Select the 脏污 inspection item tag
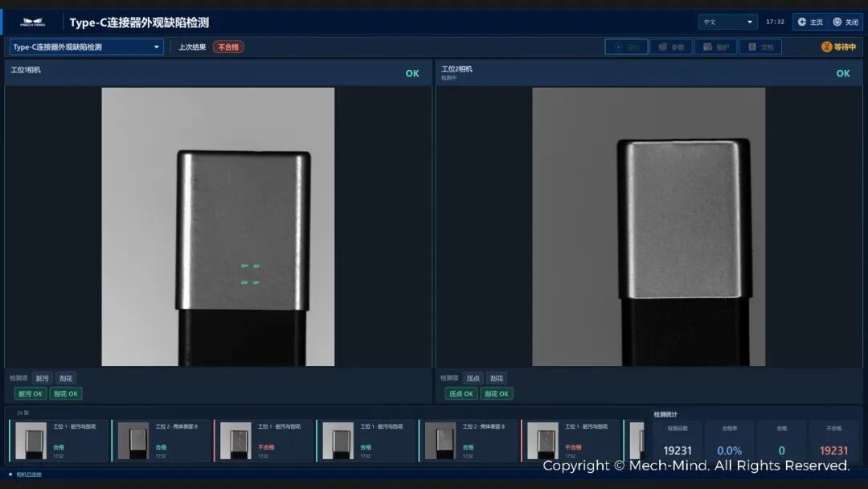Viewport: 868px width, 489px height. [x=42, y=378]
